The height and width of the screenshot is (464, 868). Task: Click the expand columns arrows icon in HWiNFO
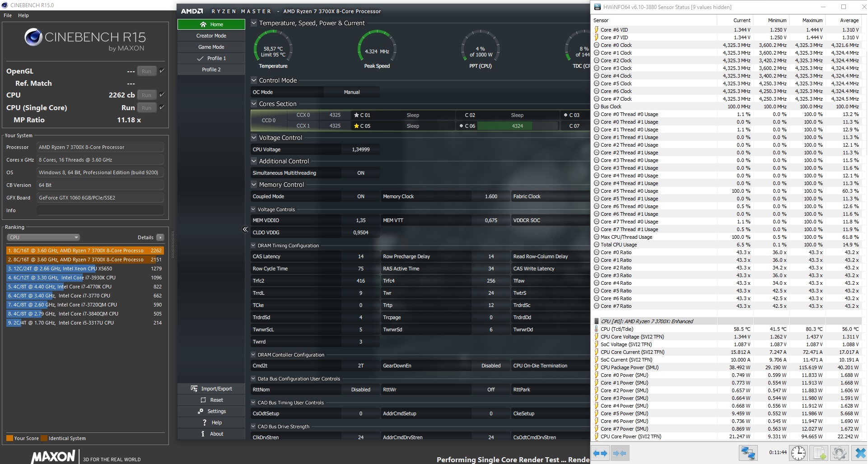(x=600, y=453)
